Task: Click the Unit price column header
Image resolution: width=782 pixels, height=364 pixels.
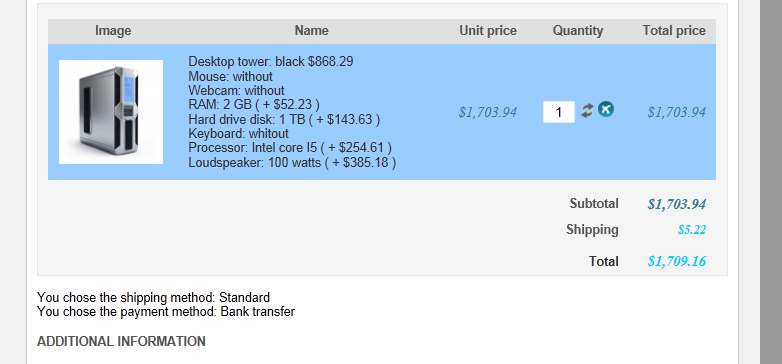Action: click(x=488, y=31)
